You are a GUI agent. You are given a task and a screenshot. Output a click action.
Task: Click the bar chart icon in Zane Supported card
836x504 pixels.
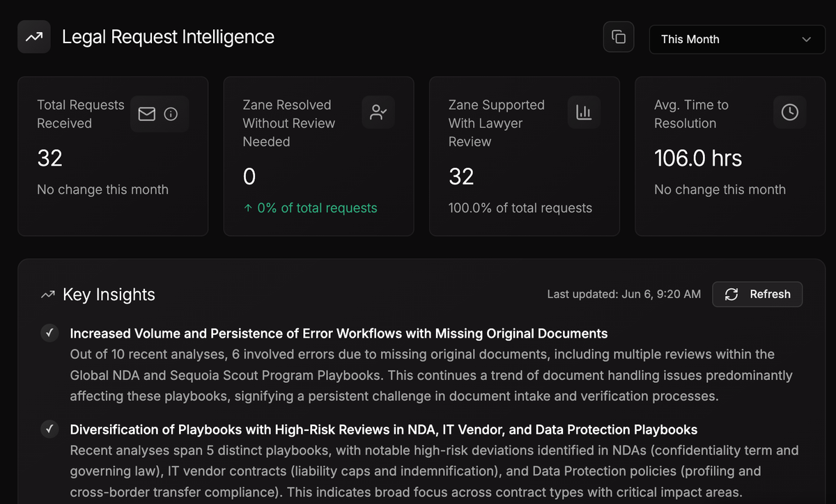[584, 112]
